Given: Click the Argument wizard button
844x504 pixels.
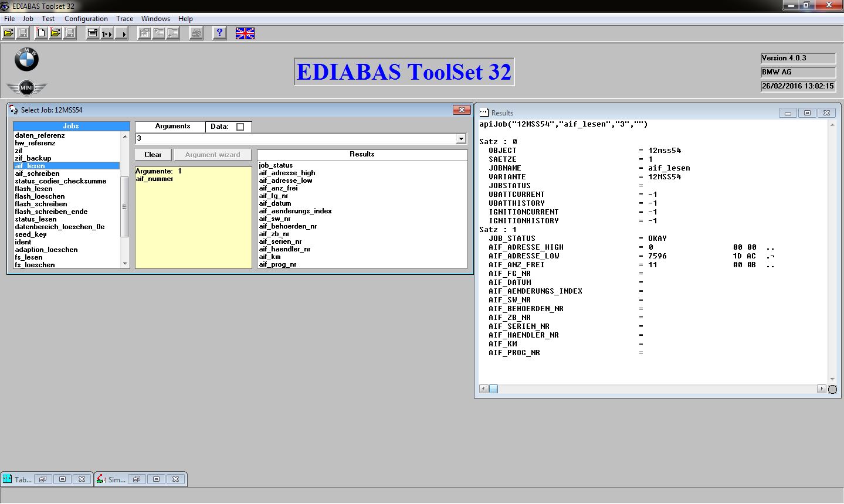Looking at the screenshot, I should [x=212, y=155].
